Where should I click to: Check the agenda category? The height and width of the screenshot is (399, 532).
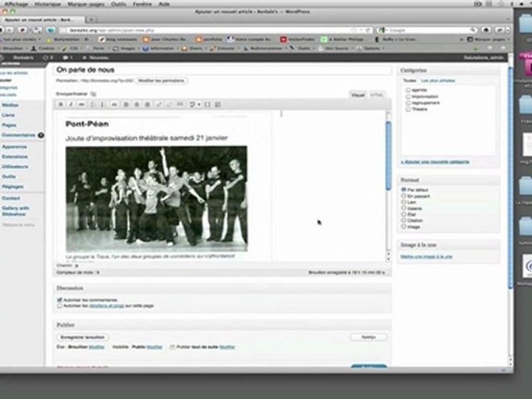click(408, 90)
